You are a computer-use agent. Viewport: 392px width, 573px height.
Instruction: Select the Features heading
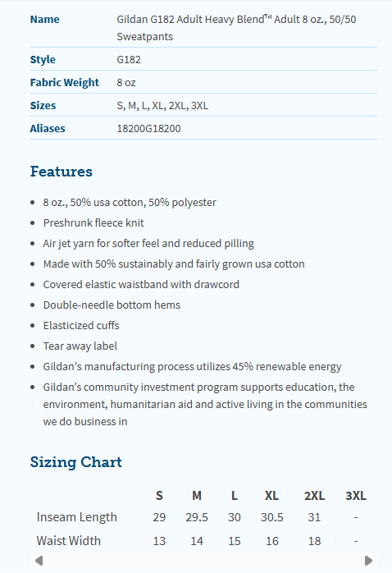tap(62, 172)
